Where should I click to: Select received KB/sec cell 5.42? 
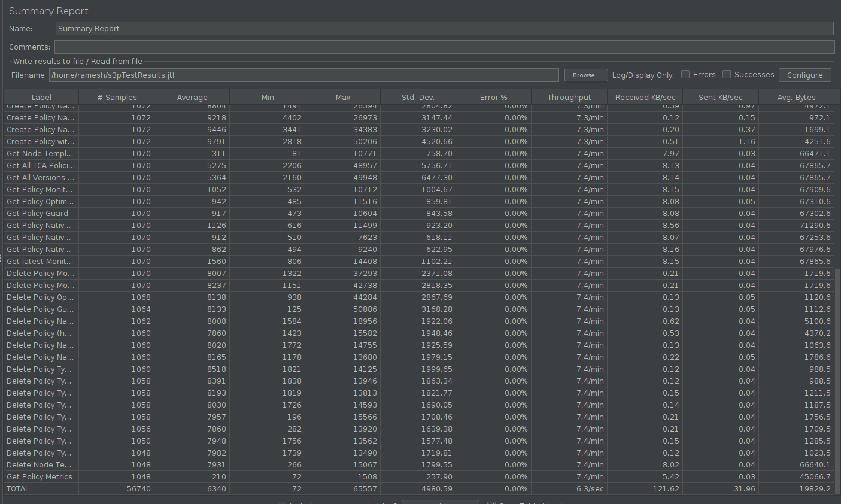coord(670,477)
